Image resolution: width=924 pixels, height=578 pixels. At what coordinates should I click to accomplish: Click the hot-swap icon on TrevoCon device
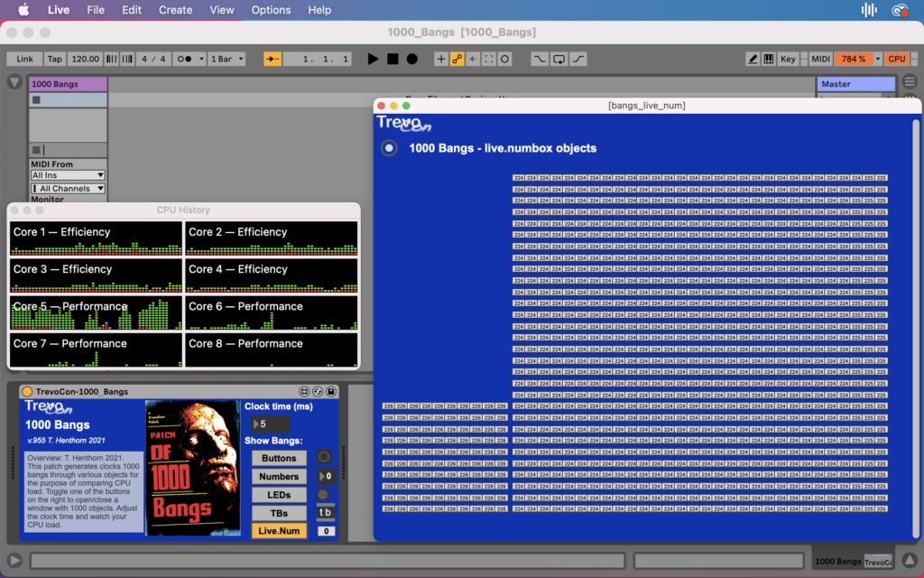coord(318,391)
